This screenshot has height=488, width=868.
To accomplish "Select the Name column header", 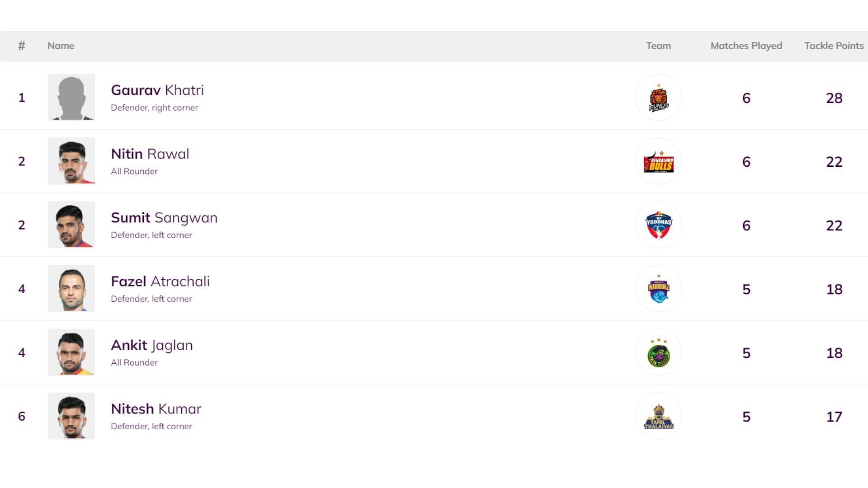I will click(61, 46).
